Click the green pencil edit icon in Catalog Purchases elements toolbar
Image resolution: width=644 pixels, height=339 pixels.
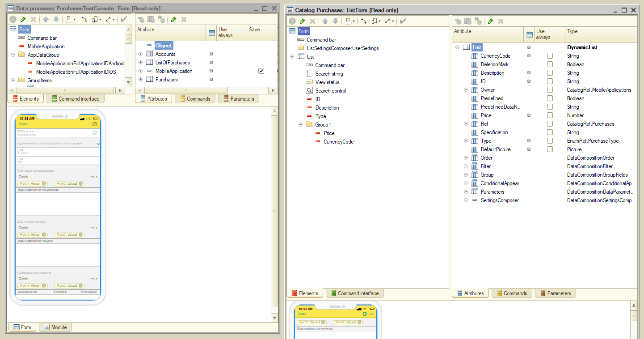(302, 21)
